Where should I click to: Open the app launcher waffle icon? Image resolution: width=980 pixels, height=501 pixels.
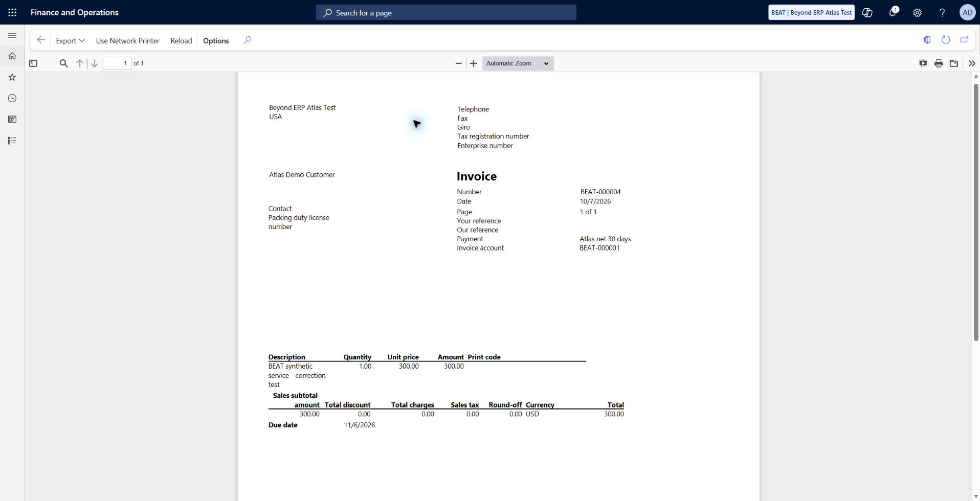pyautogui.click(x=12, y=12)
